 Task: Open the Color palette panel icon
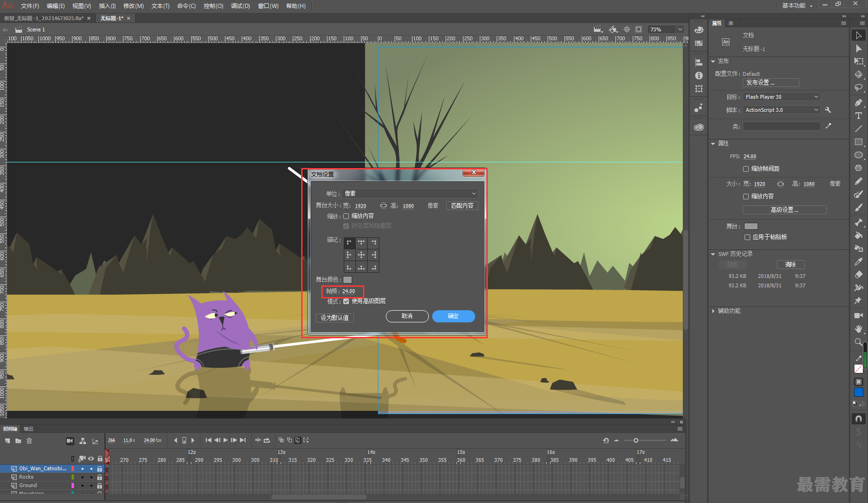tap(699, 30)
